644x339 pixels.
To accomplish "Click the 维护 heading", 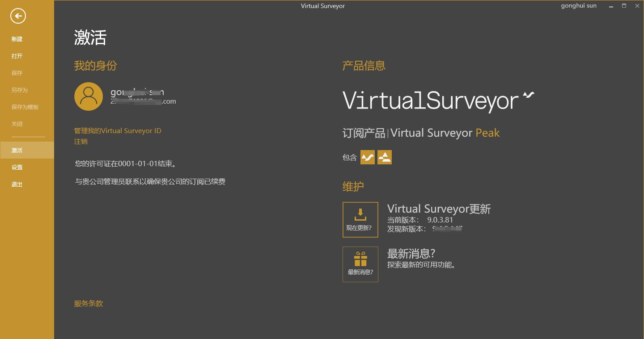I will click(353, 187).
